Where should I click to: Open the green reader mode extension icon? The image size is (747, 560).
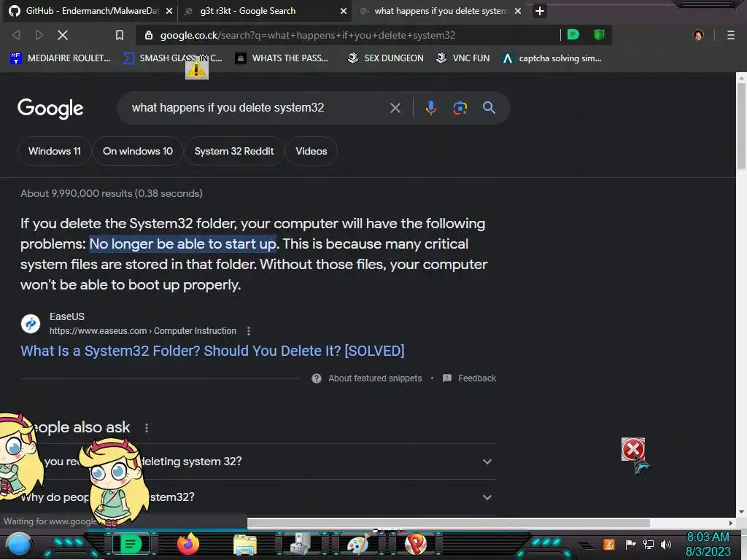click(x=573, y=35)
